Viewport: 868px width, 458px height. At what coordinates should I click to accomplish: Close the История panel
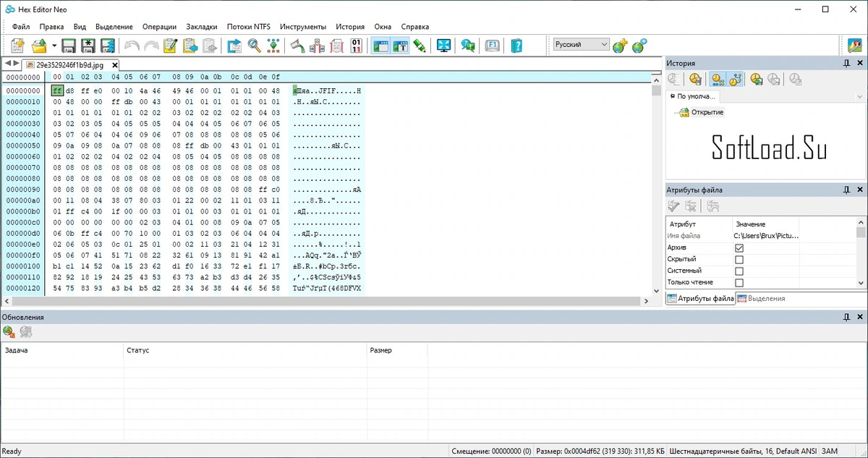[x=861, y=63]
